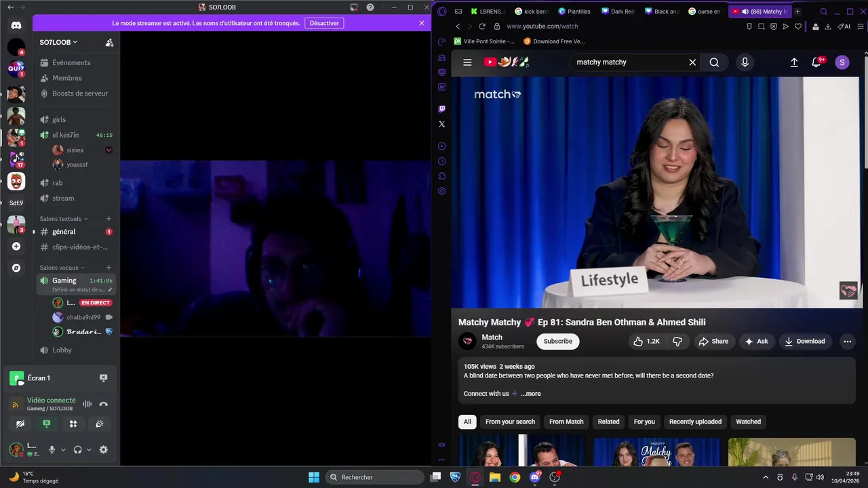Create a channel in Salons vocaux
Screen dimensions: 868x488
(x=108, y=268)
